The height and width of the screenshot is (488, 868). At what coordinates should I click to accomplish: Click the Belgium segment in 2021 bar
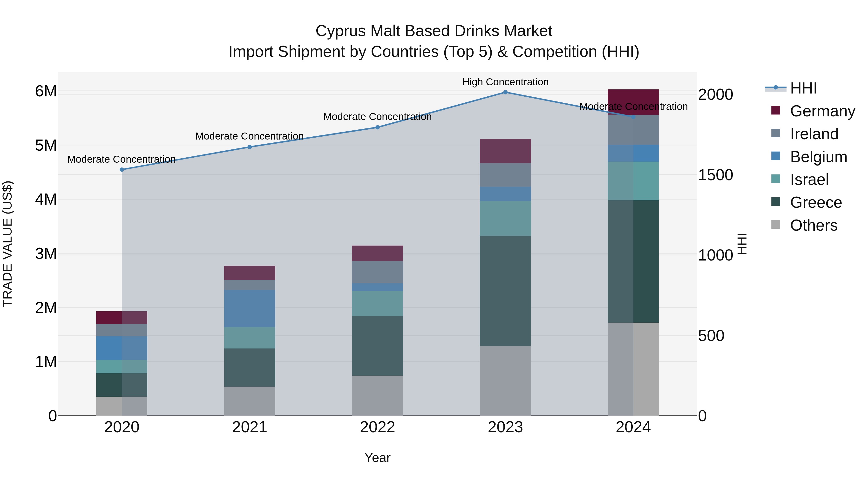click(250, 308)
